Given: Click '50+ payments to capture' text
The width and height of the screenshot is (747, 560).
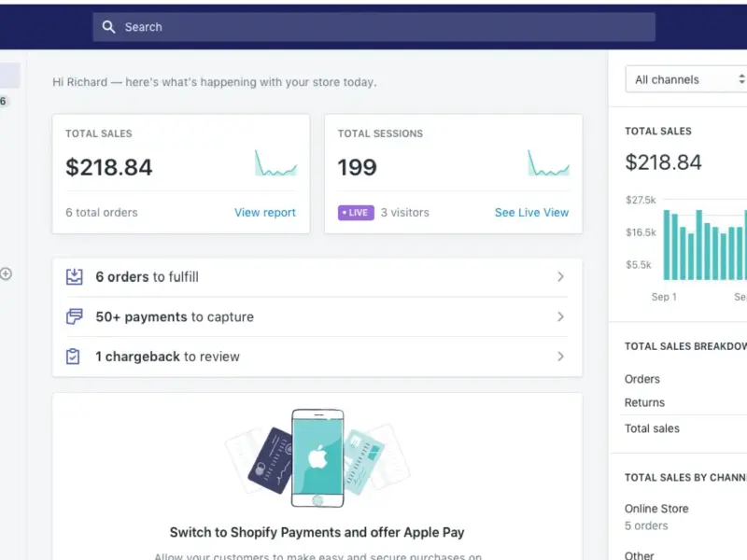Looking at the screenshot, I should coord(175,316).
